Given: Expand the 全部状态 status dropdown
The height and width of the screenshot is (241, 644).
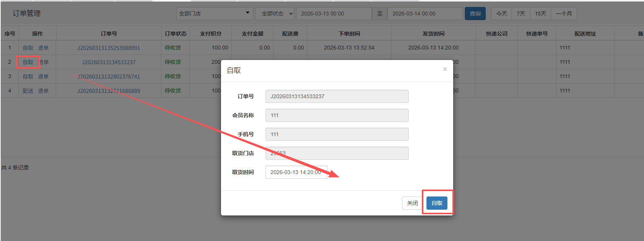Looking at the screenshot, I should click(275, 14).
